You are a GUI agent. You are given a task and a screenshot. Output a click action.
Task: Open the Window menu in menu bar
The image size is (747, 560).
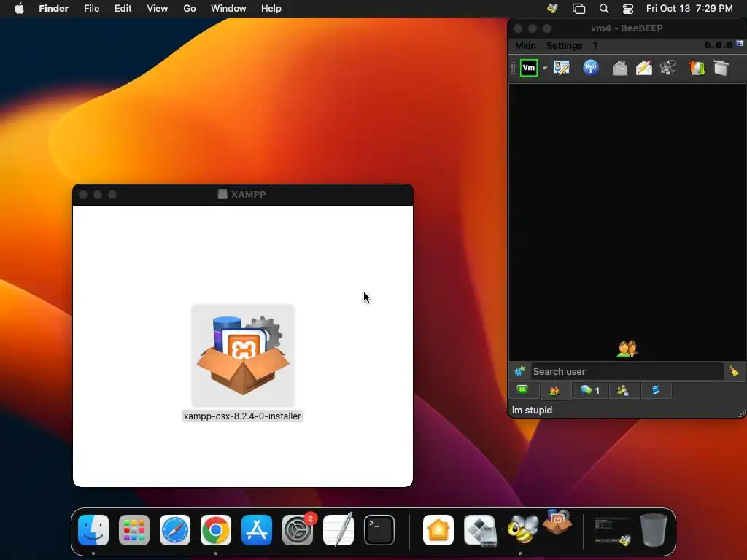[x=228, y=9]
